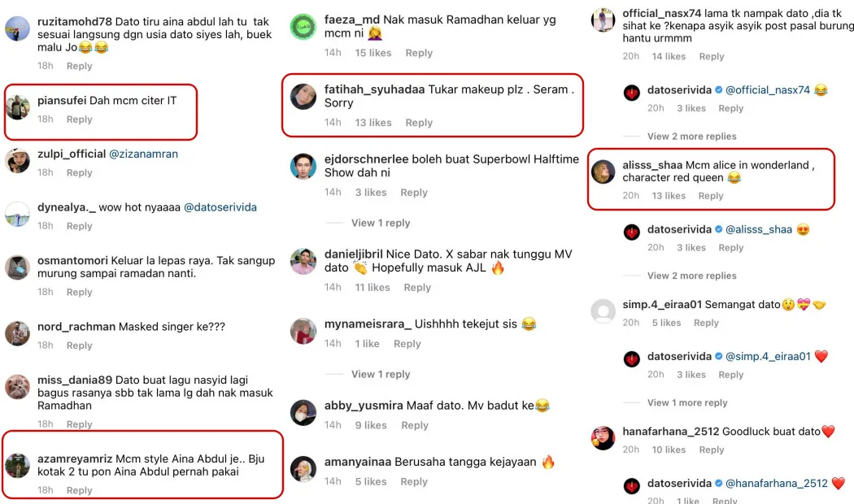
Task: Click hanafarhana_2512's profile avatar
Action: [x=603, y=438]
